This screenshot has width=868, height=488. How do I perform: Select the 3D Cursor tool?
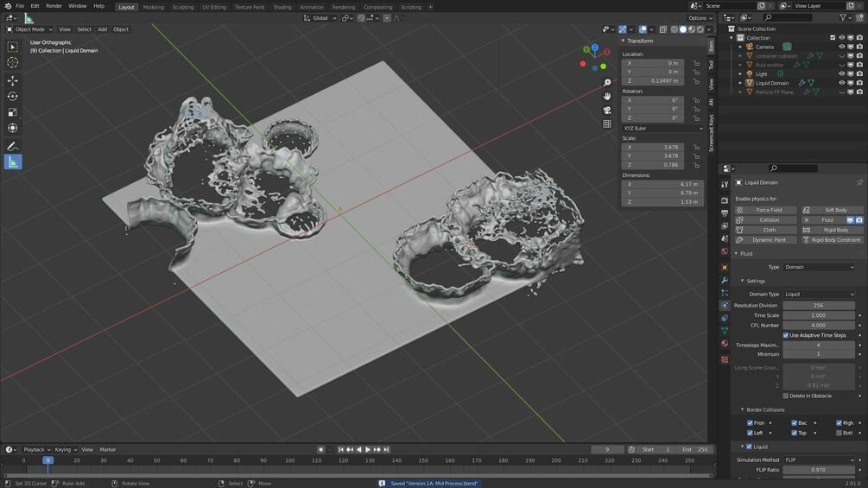pos(13,62)
